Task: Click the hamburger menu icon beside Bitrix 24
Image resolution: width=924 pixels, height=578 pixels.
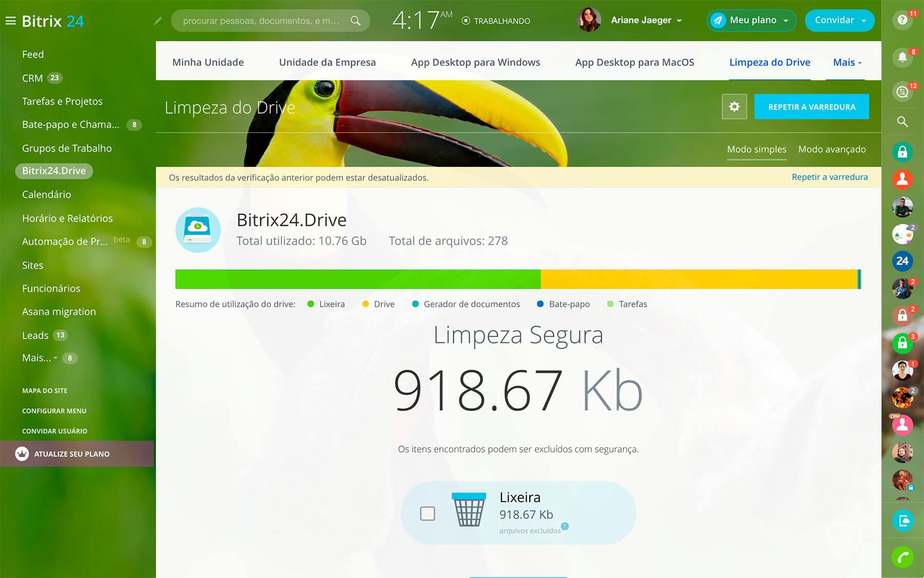Action: 10,21
